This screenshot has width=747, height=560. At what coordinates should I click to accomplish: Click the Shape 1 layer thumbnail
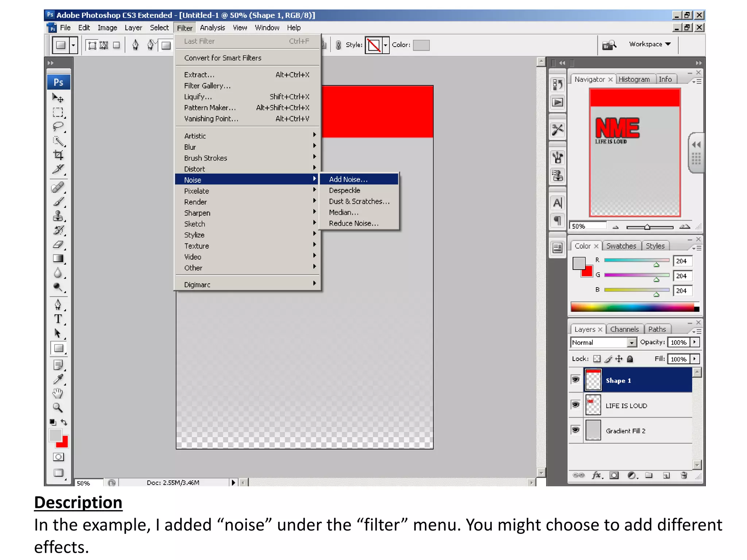pyautogui.click(x=593, y=380)
